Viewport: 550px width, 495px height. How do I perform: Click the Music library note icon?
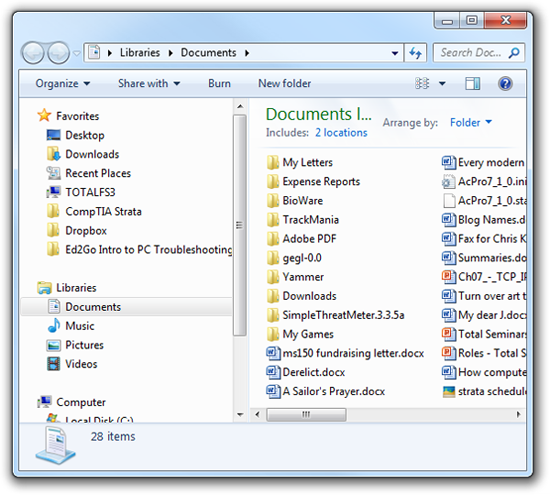(x=53, y=326)
